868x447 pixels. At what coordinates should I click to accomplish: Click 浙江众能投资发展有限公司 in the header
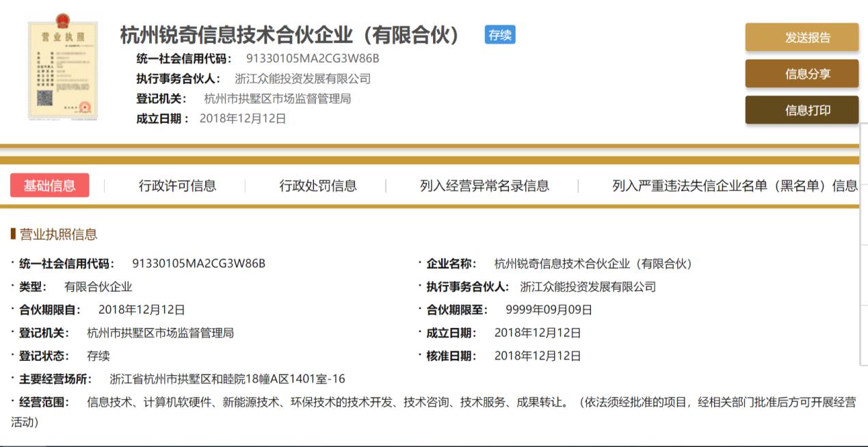click(302, 79)
